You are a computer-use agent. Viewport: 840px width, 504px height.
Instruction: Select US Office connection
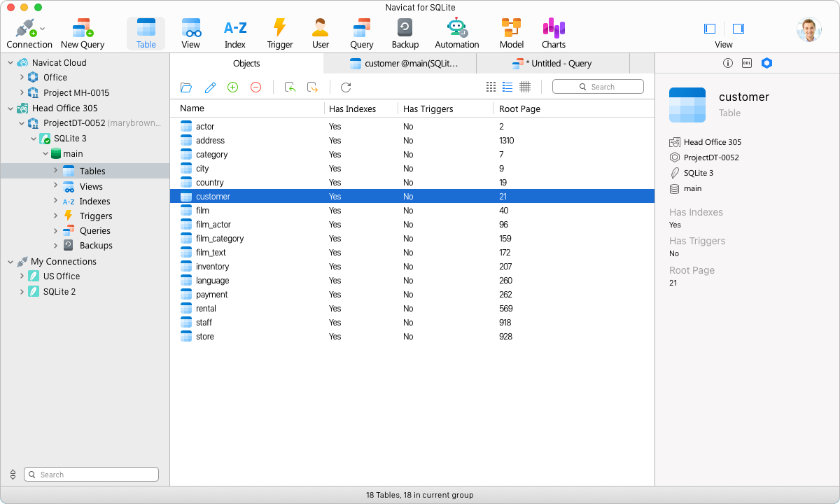(62, 276)
